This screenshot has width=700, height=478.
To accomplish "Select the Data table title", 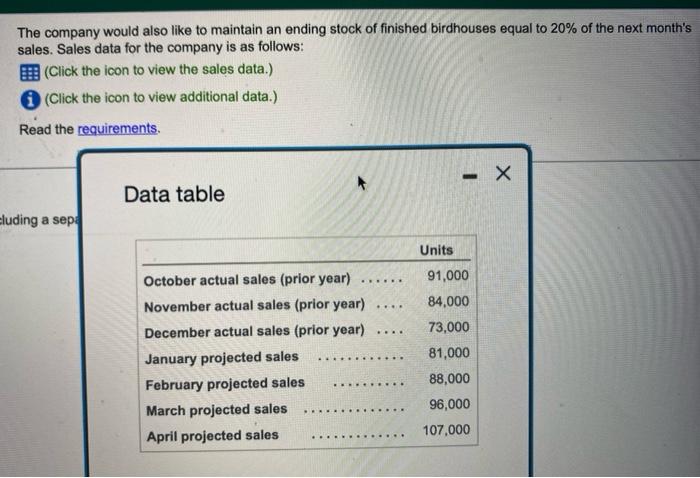I will pos(174,194).
